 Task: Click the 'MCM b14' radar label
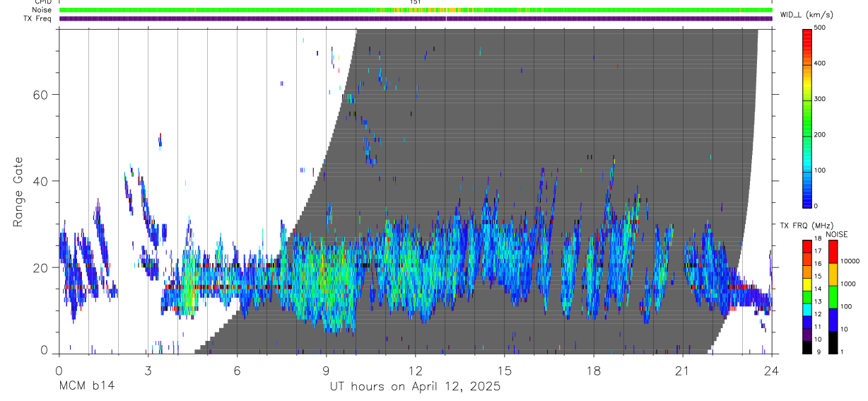coord(86,387)
